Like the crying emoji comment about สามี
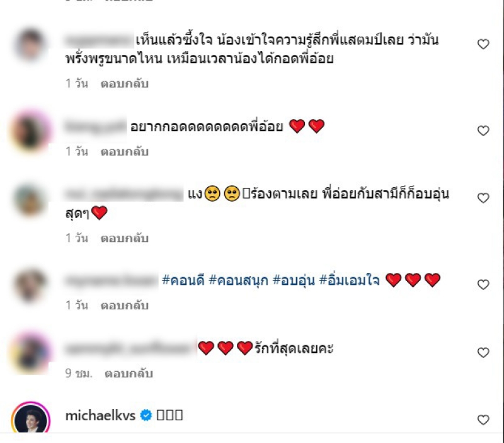The image size is (504, 443). (x=483, y=198)
